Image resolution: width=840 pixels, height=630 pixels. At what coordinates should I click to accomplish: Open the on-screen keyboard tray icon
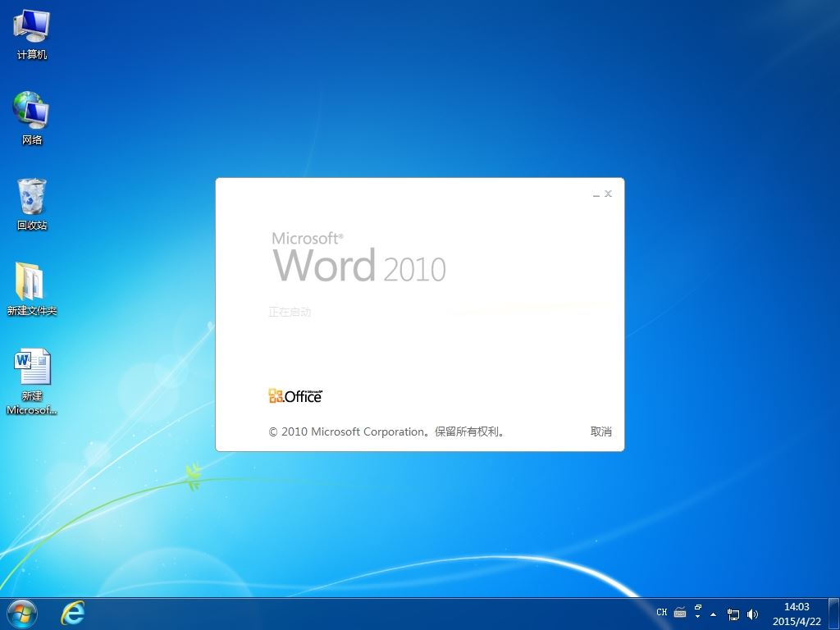(x=680, y=612)
